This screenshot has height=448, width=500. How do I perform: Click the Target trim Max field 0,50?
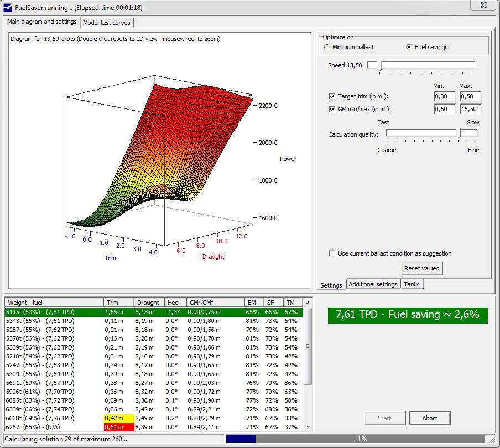coord(470,96)
